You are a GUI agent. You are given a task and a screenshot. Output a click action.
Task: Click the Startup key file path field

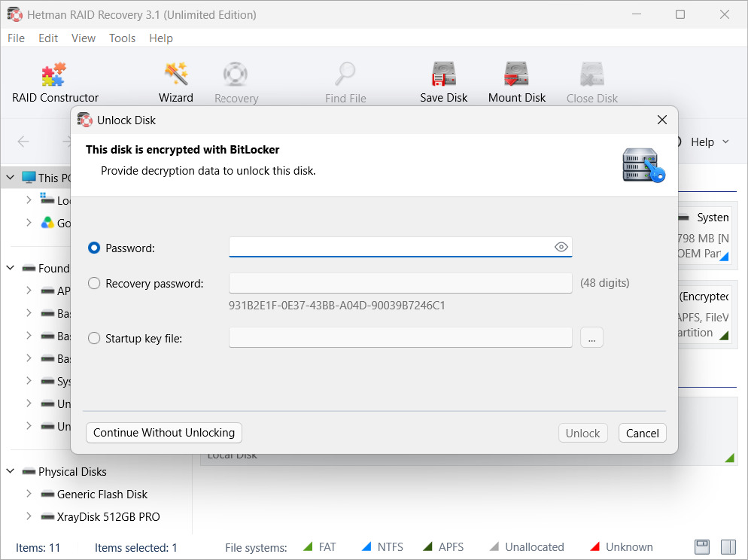tap(400, 337)
